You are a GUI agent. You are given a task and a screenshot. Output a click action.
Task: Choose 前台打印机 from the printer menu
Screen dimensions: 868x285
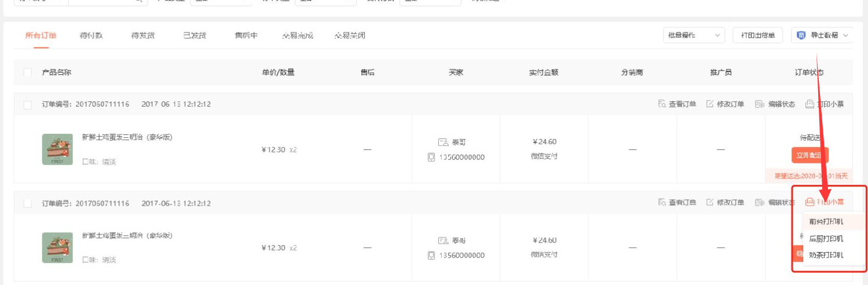coord(826,221)
